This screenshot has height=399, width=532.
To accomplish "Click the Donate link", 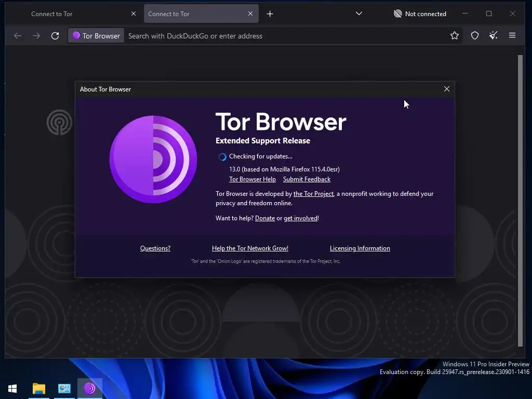I will [264, 218].
